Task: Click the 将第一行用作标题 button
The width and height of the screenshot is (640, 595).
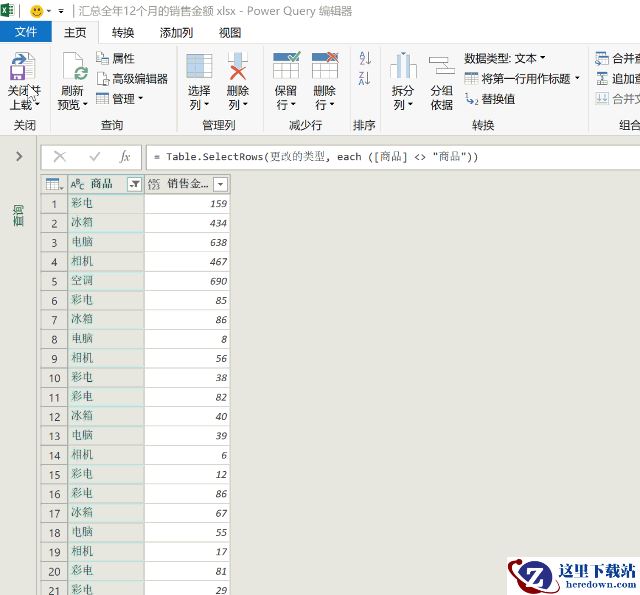Action: point(518,78)
